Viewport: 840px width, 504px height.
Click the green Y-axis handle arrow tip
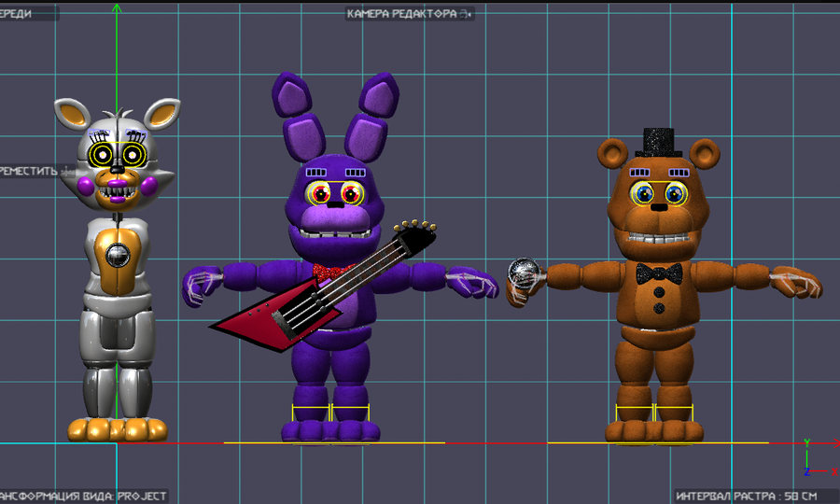(x=117, y=7)
